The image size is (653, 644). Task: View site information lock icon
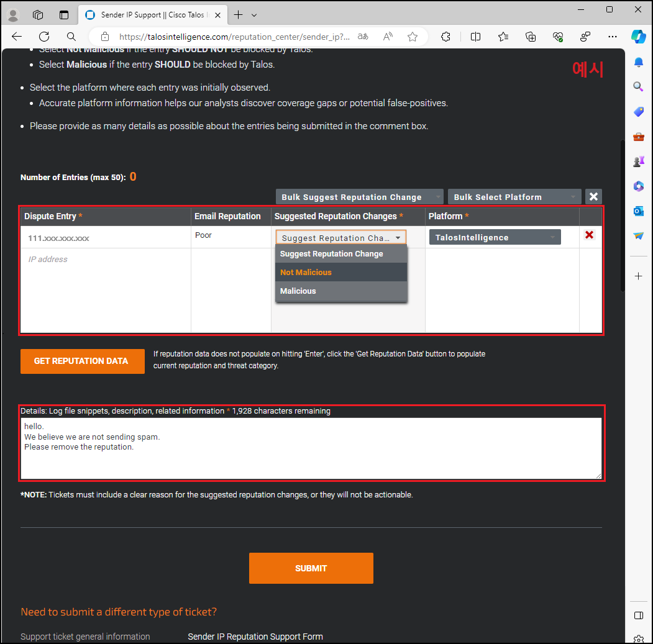105,37
